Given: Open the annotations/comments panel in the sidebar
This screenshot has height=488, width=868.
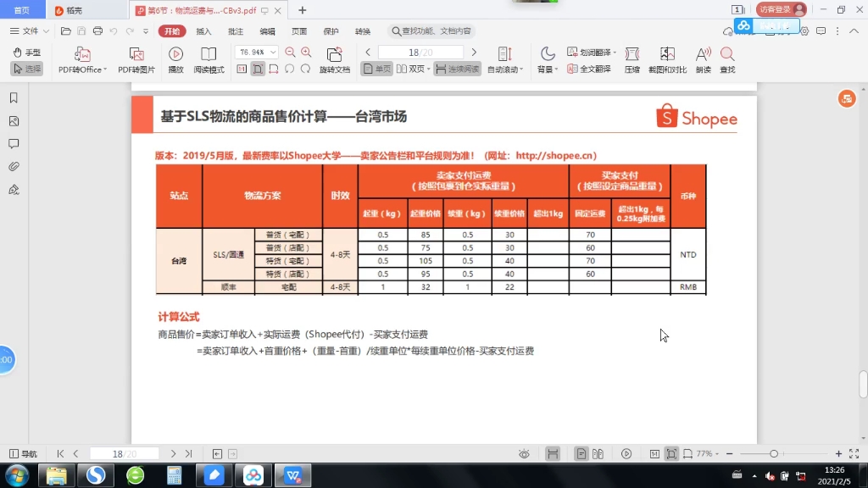Looking at the screenshot, I should point(14,143).
